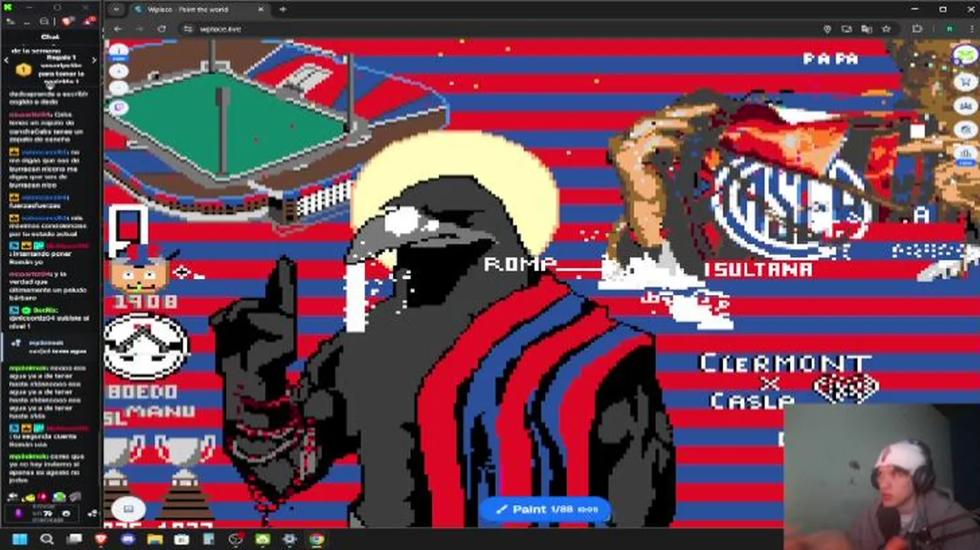Click the blue Paint button
Image resolution: width=980 pixels, height=550 pixels.
tap(545, 510)
